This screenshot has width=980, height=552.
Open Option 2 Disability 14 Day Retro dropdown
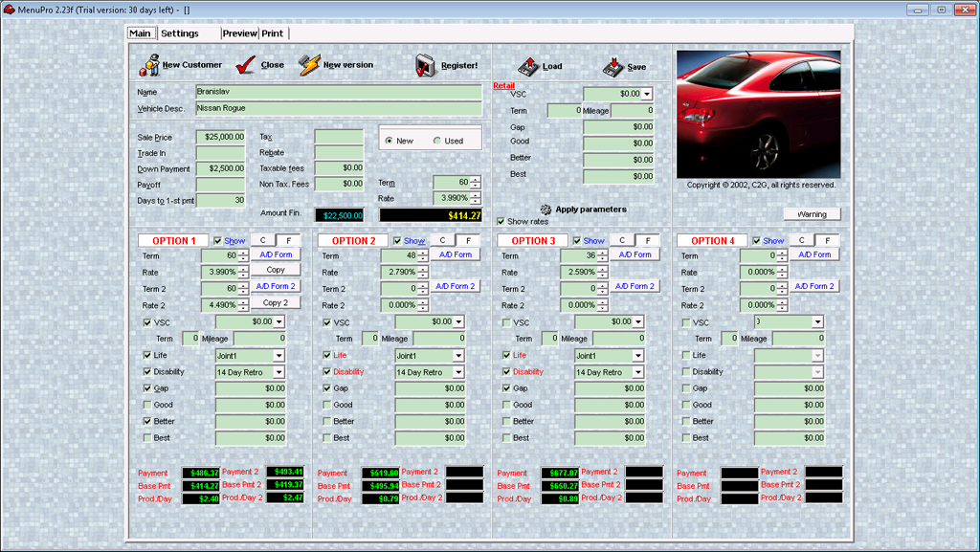tap(458, 372)
